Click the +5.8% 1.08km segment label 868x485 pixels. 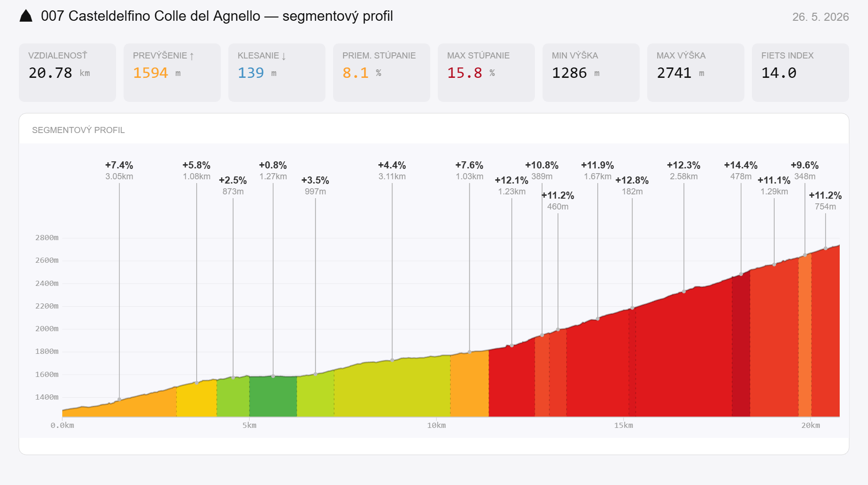tap(197, 171)
